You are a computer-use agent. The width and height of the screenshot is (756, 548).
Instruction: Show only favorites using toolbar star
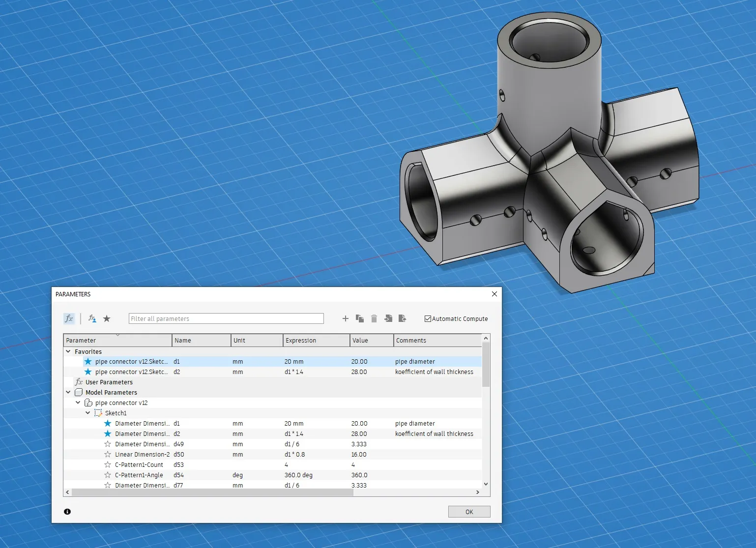(x=107, y=318)
